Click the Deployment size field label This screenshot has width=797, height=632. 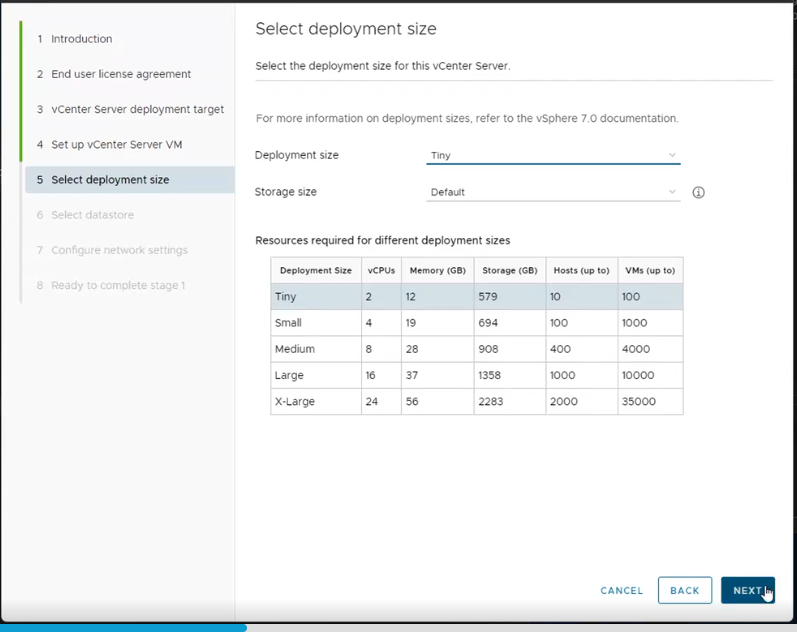pyautogui.click(x=297, y=155)
